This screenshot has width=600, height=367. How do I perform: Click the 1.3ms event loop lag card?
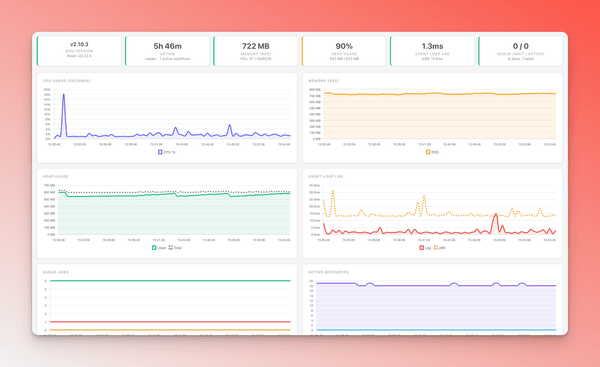point(432,51)
